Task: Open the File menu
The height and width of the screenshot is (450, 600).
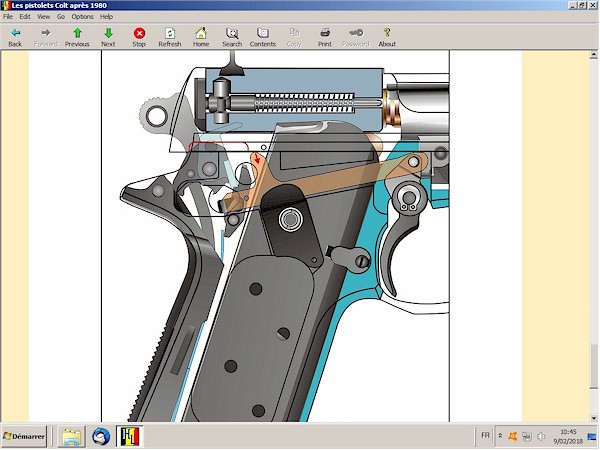Action: tap(8, 17)
